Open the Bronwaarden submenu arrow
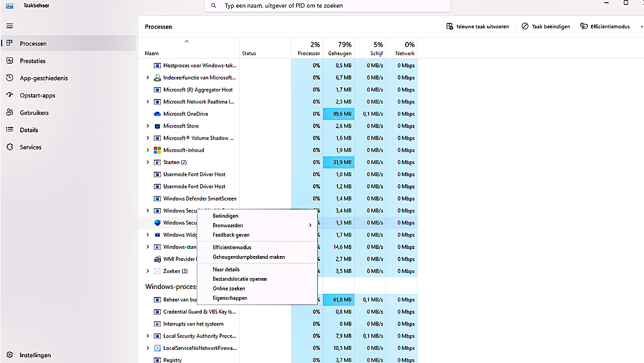Viewport: 644px width, 363px height. tap(310, 226)
